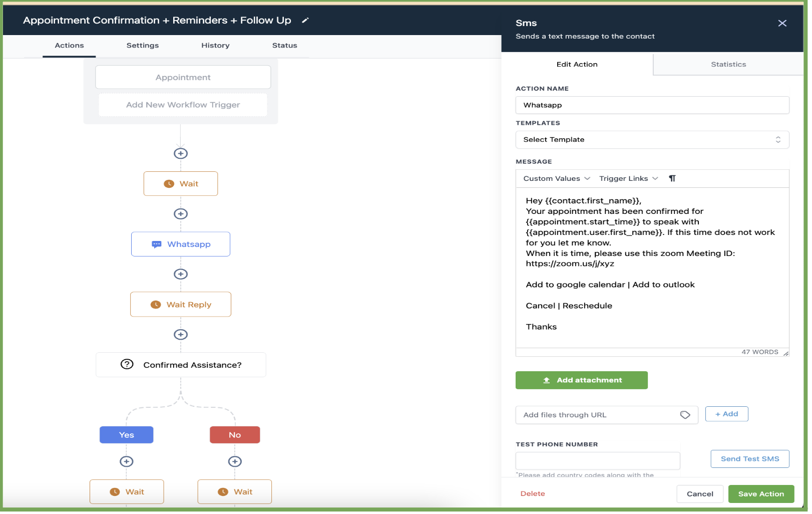Image resolution: width=812 pixels, height=514 pixels.
Task: Close the Sms action panel
Action: [x=782, y=24]
